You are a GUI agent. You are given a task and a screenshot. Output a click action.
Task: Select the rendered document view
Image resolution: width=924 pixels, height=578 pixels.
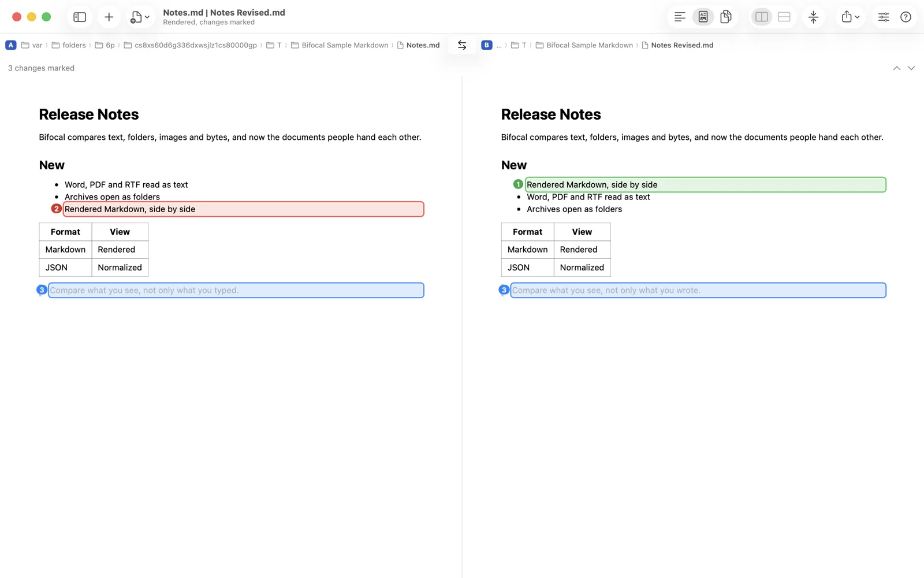click(703, 17)
